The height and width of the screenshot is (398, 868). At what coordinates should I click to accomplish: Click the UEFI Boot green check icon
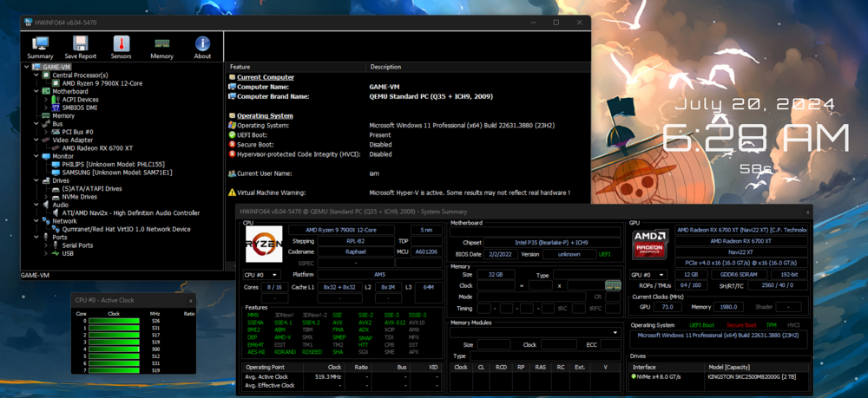[x=232, y=135]
